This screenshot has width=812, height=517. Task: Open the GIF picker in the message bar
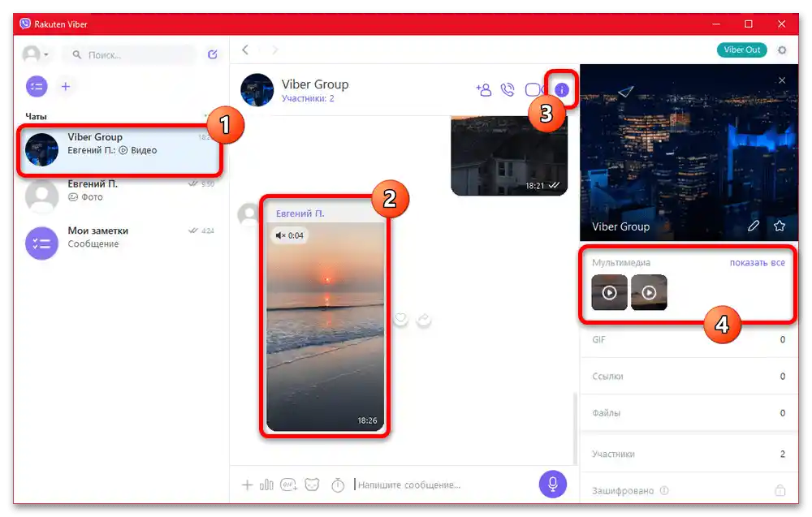[x=291, y=485]
